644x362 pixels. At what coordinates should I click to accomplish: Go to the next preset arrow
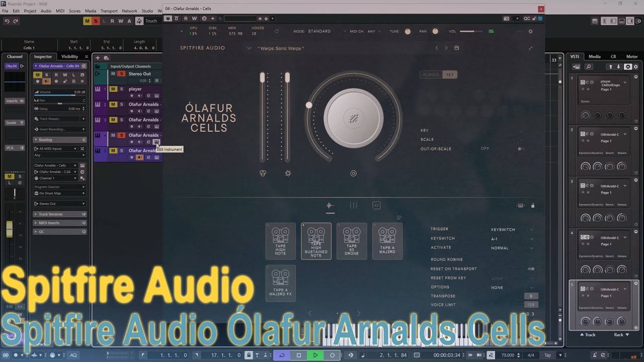click(446, 48)
